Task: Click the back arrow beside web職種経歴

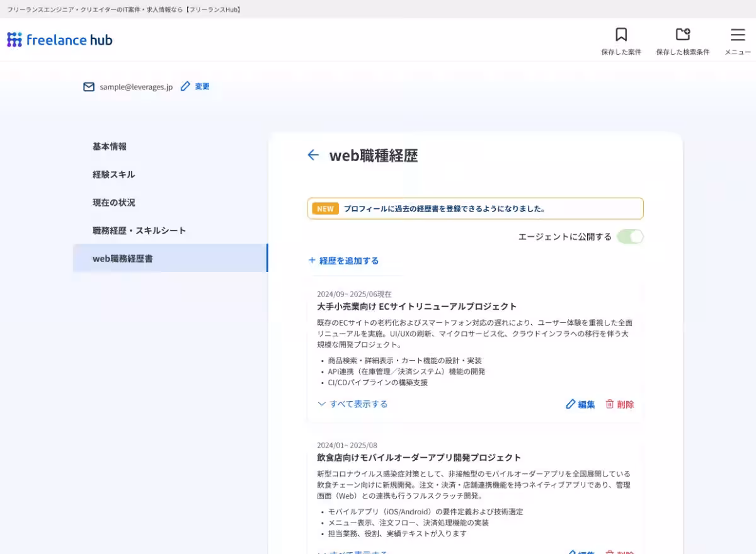Action: point(313,155)
